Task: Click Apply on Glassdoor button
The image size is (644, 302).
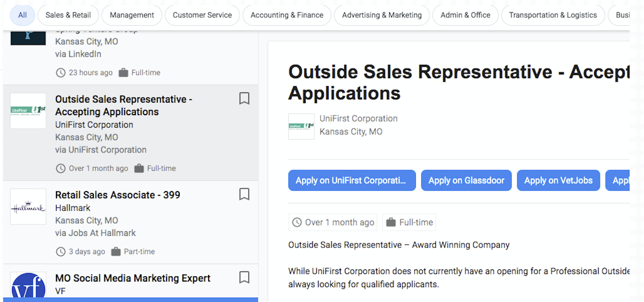Action: click(x=466, y=180)
